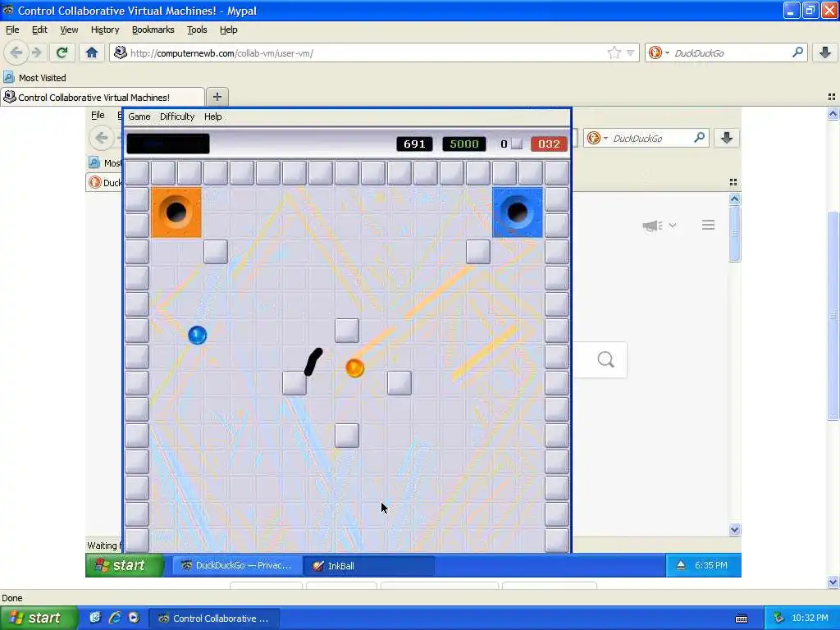Click the blue ball in InkBall
The height and width of the screenshot is (630, 840).
(x=197, y=335)
